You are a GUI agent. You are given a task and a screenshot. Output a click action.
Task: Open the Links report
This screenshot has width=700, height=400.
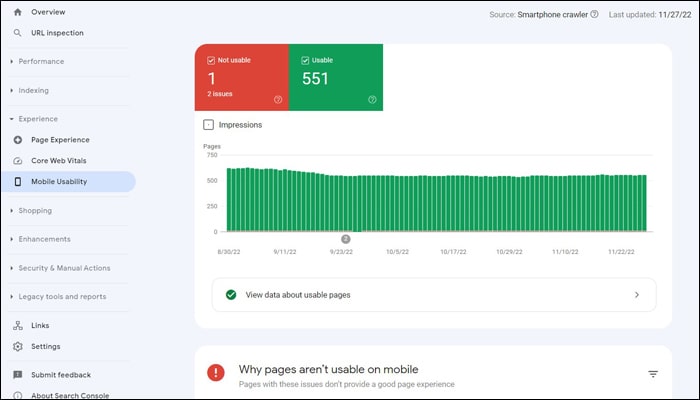click(40, 325)
